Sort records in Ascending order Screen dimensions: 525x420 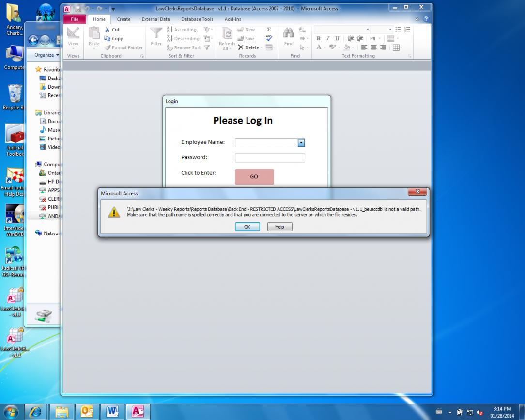tap(182, 30)
